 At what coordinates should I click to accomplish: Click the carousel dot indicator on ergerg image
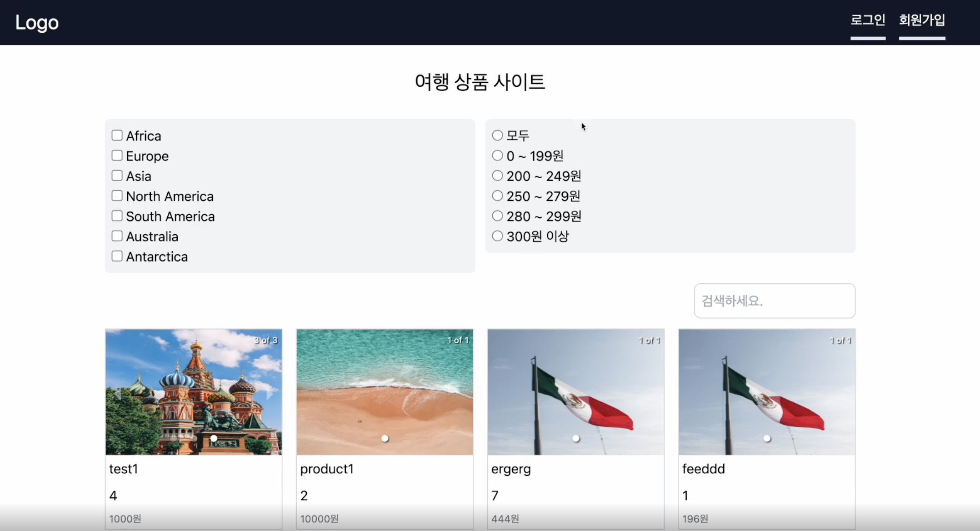(x=576, y=438)
